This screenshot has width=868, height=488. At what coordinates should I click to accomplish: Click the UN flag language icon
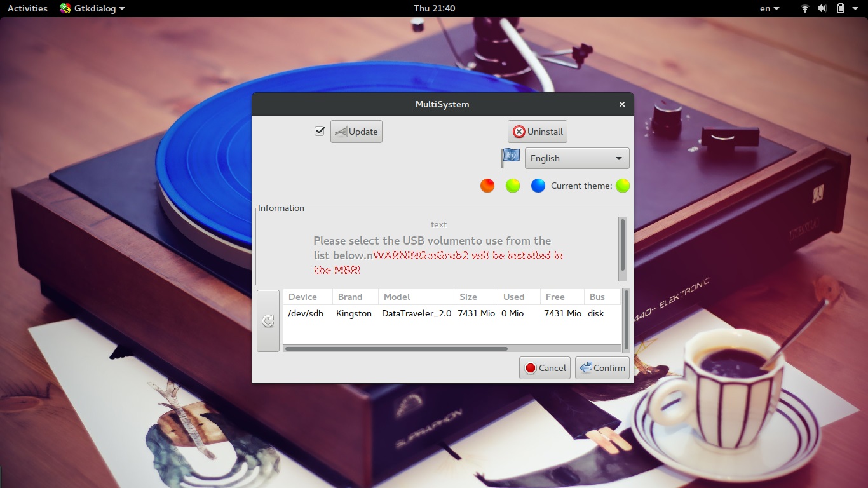point(511,158)
